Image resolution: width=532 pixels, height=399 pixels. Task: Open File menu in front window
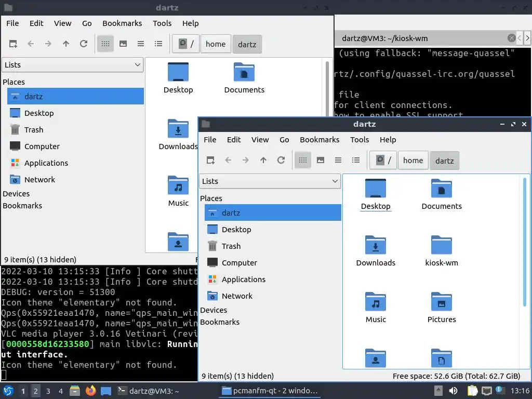click(x=210, y=140)
